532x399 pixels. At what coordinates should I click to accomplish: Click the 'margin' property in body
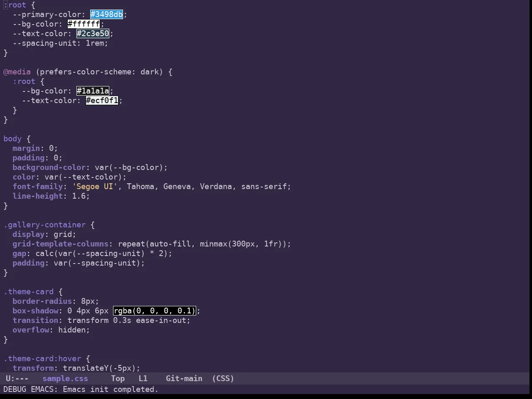tap(26, 148)
